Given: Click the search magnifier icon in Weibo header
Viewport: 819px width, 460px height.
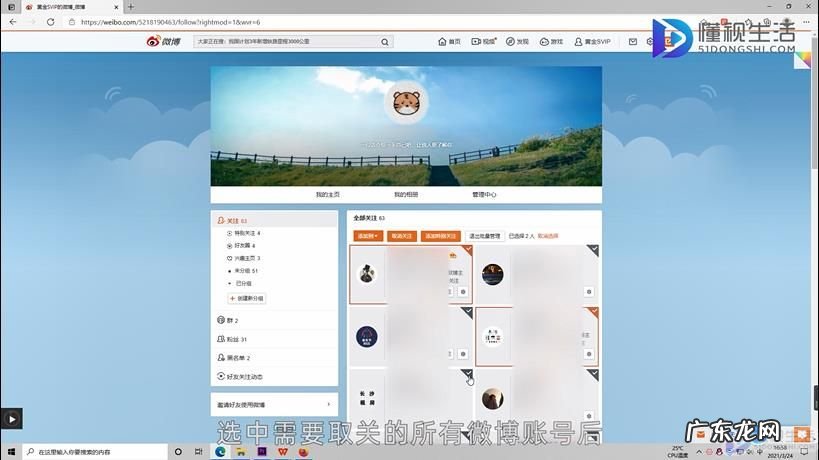Looking at the screenshot, I should [385, 42].
